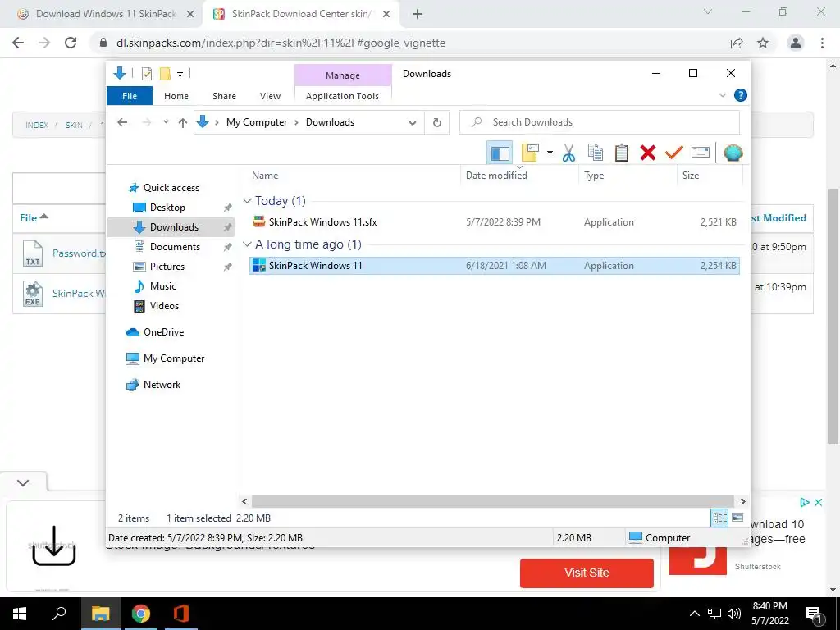The height and width of the screenshot is (630, 840).
Task: Click the red Visit Site ad button
Action: click(x=587, y=573)
